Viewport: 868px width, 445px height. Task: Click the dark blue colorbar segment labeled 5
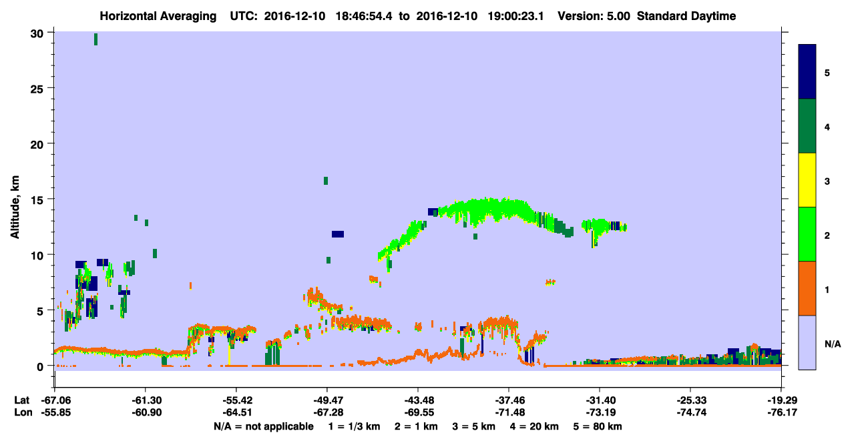(x=807, y=72)
